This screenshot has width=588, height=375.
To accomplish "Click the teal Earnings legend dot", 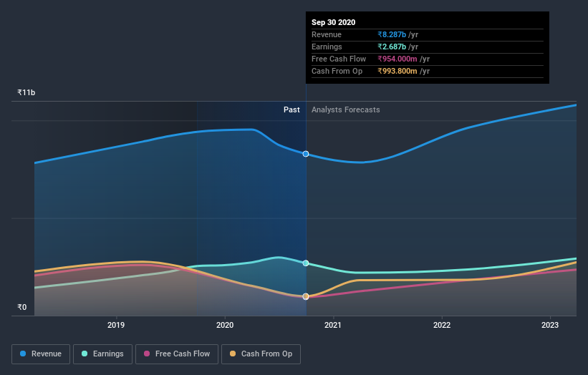I will pyautogui.click(x=85, y=354).
